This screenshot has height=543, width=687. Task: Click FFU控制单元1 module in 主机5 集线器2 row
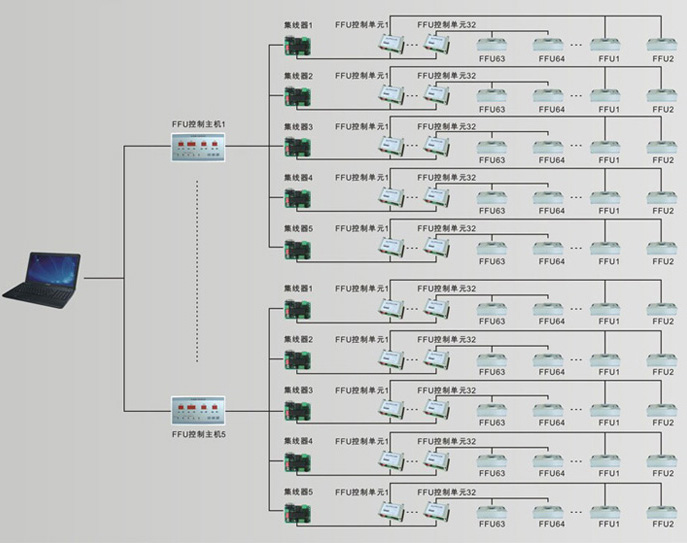[x=391, y=358]
